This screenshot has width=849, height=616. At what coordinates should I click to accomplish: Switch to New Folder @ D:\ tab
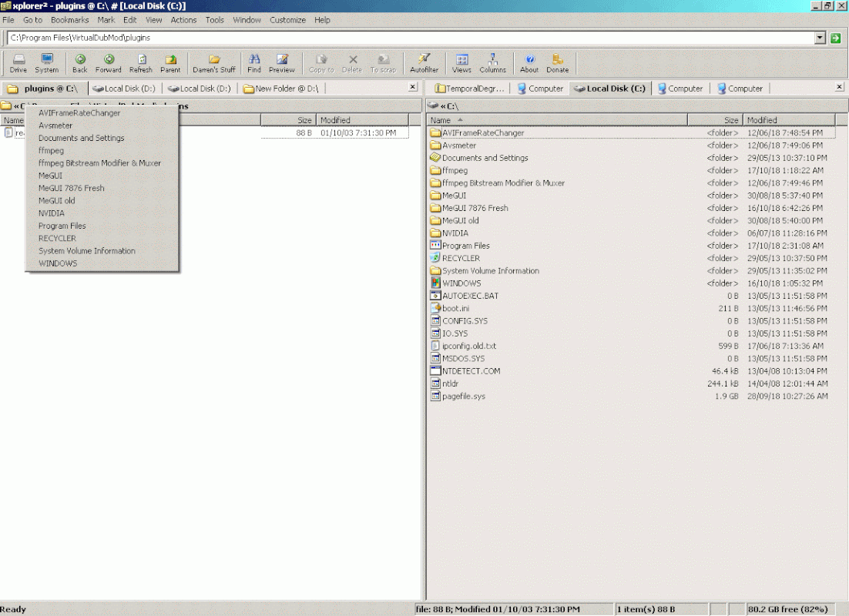point(280,89)
